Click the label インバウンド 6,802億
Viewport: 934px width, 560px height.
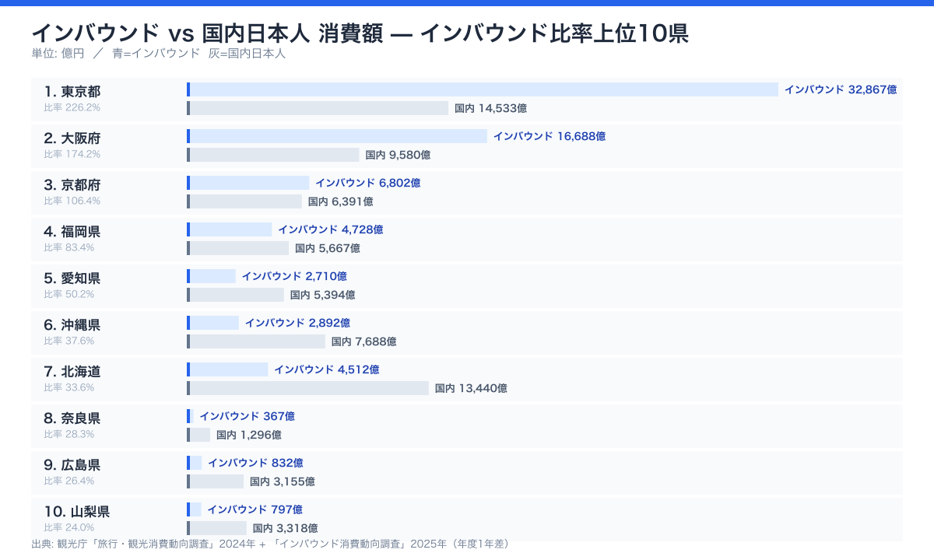point(368,183)
